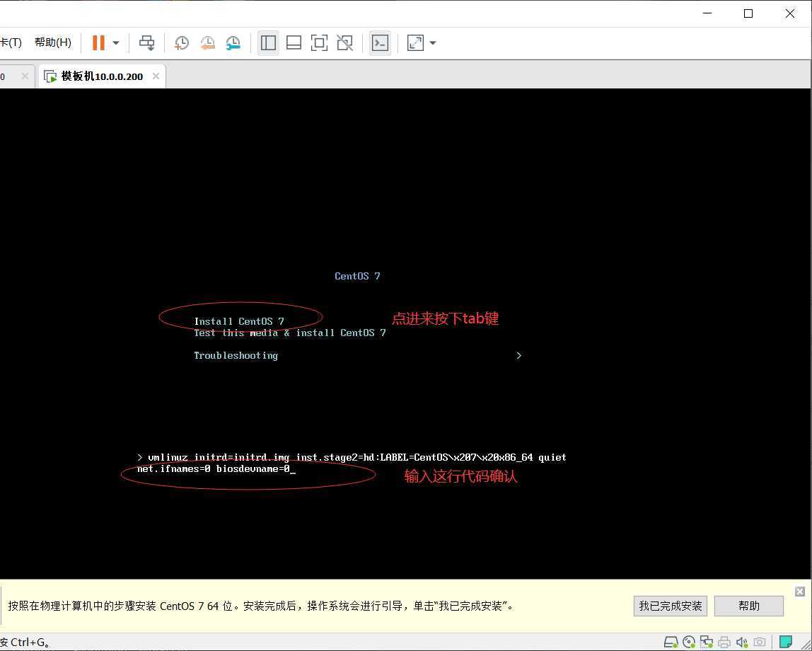812x651 pixels.
Task: Click the teal message log icon
Action: tap(786, 642)
